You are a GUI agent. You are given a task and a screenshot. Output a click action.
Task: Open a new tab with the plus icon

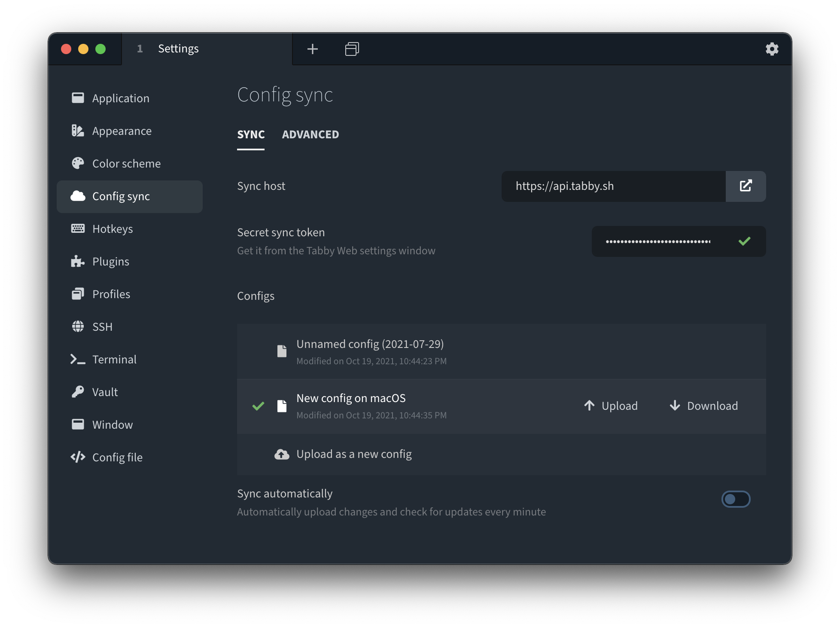coord(313,49)
